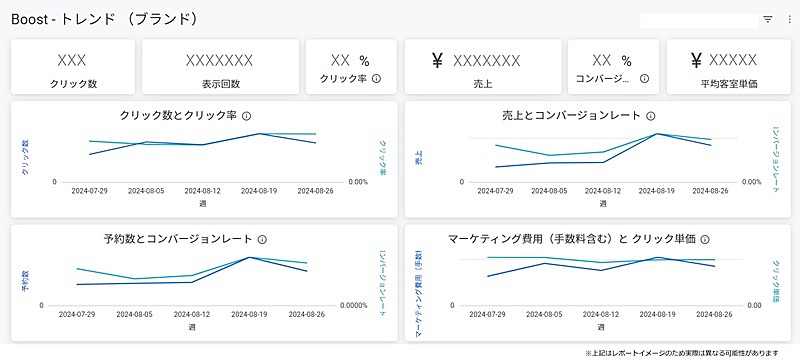Select the 売上 metric card

[x=483, y=67]
